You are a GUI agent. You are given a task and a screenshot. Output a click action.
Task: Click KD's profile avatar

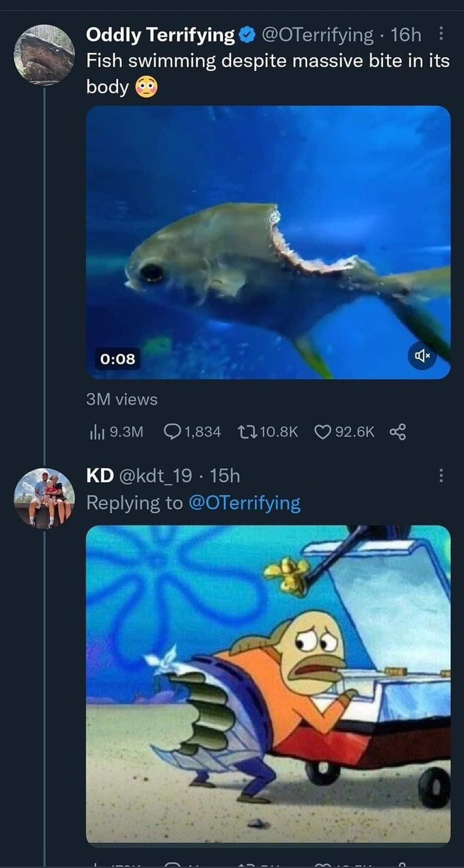pyautogui.click(x=44, y=497)
